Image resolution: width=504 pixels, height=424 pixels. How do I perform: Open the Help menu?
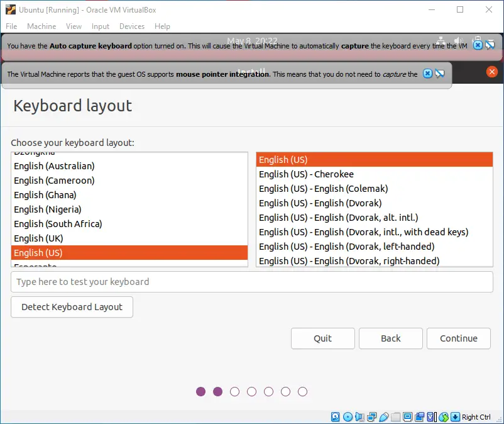[x=162, y=26]
